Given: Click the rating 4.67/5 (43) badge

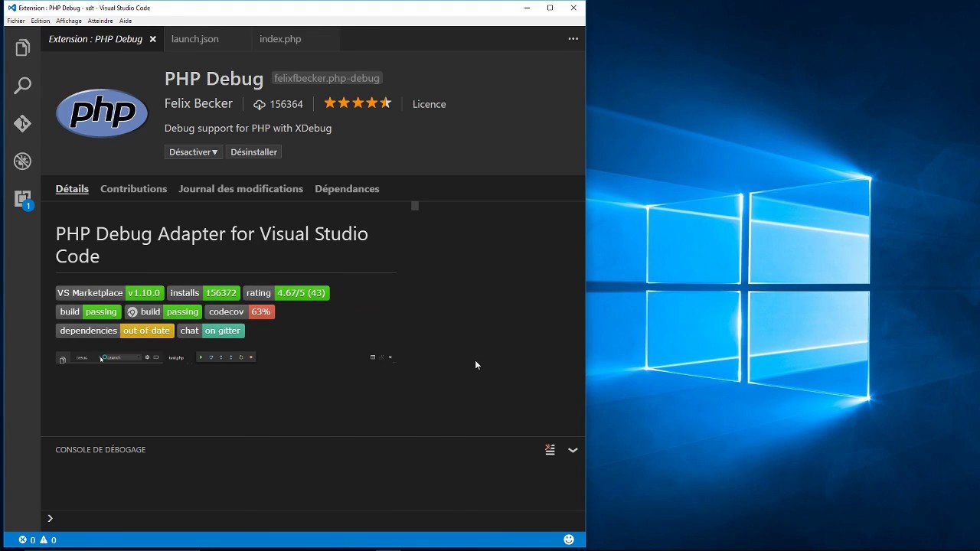Looking at the screenshot, I should 286,293.
